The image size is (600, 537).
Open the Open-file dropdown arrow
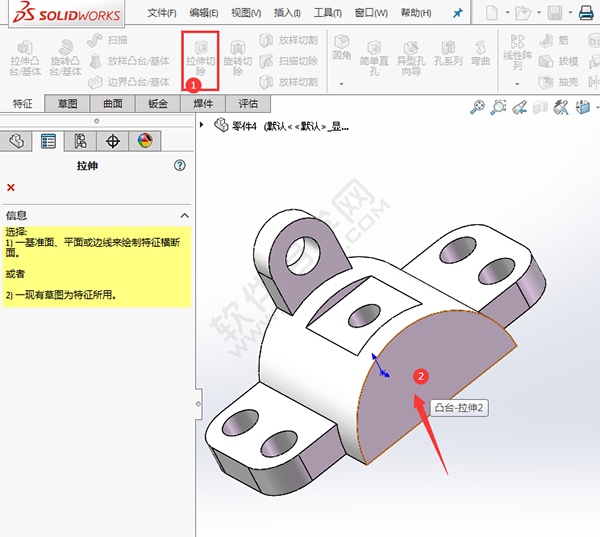coord(538,13)
